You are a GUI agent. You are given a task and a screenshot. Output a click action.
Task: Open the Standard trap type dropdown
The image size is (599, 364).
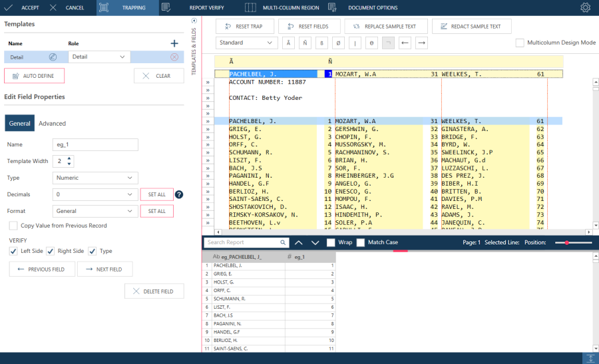(248, 43)
